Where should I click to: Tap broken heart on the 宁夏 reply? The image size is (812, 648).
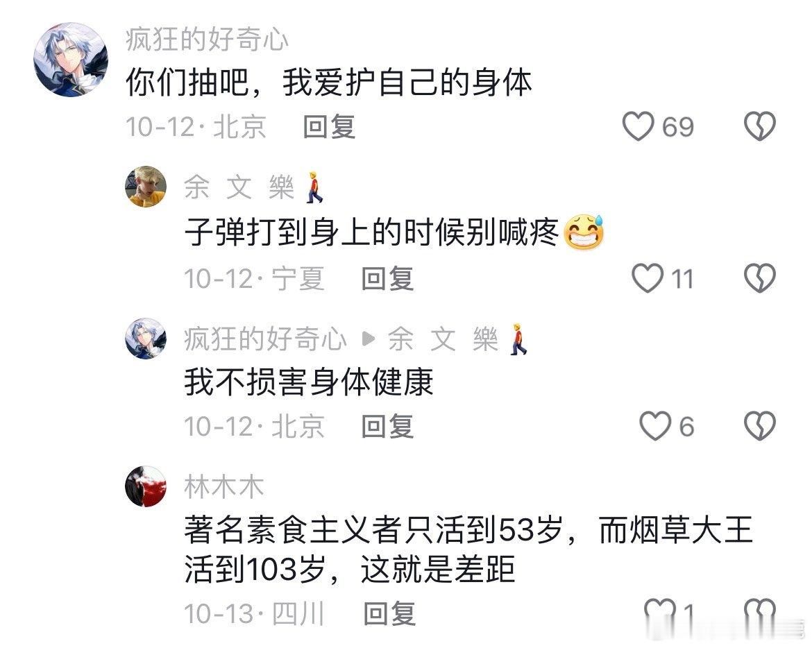[x=760, y=278]
